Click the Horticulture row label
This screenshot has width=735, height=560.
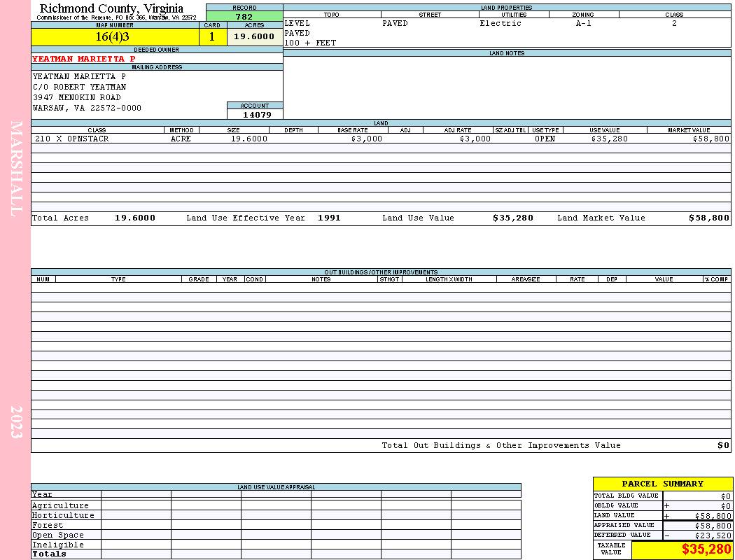pos(63,515)
